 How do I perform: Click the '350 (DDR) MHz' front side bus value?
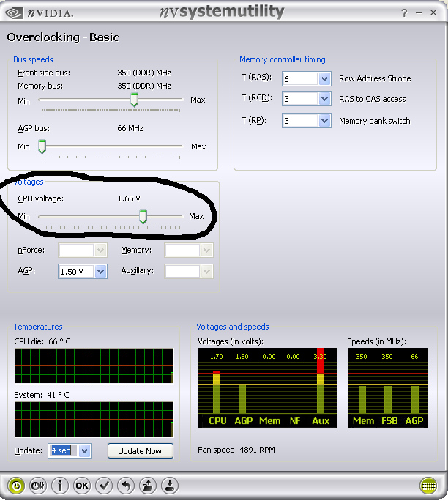(144, 73)
